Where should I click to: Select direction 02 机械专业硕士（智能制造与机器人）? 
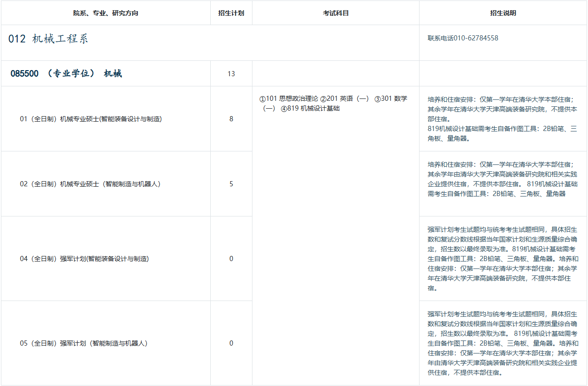(90, 184)
